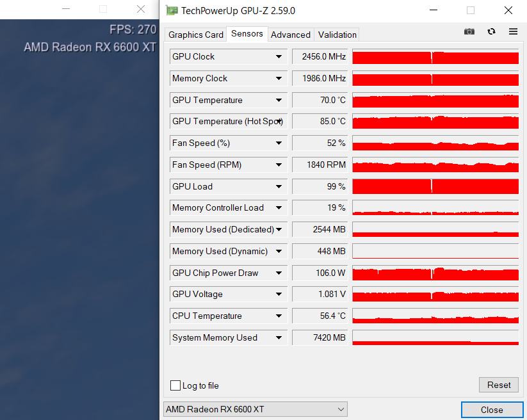Open the Advanced tab
527x420 pixels.
point(290,35)
